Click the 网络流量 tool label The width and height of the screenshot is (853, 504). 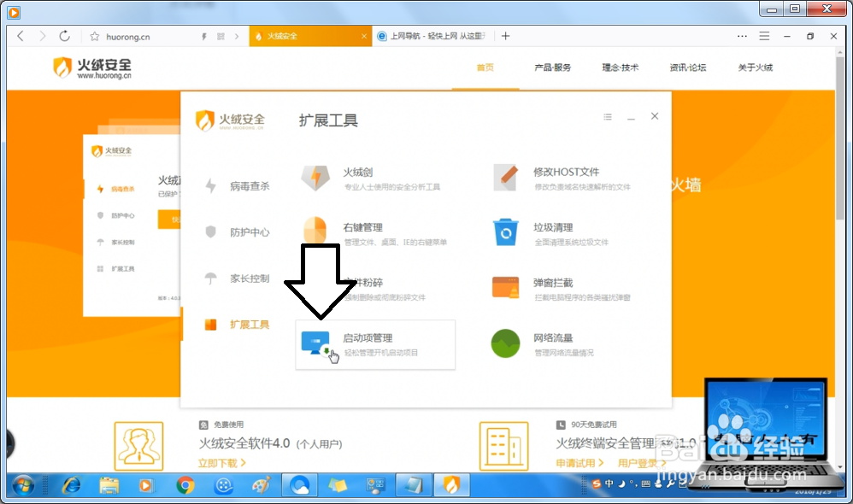pyautogui.click(x=553, y=338)
